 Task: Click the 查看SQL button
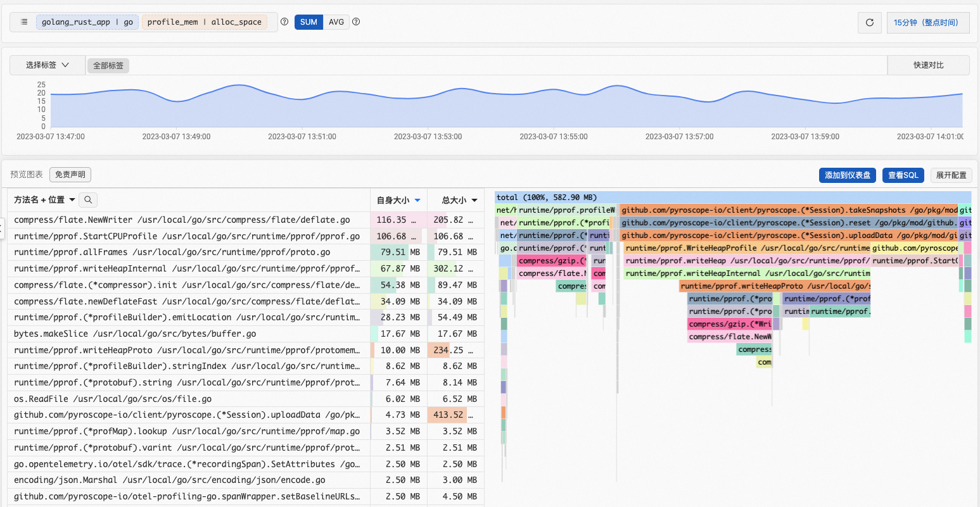903,175
